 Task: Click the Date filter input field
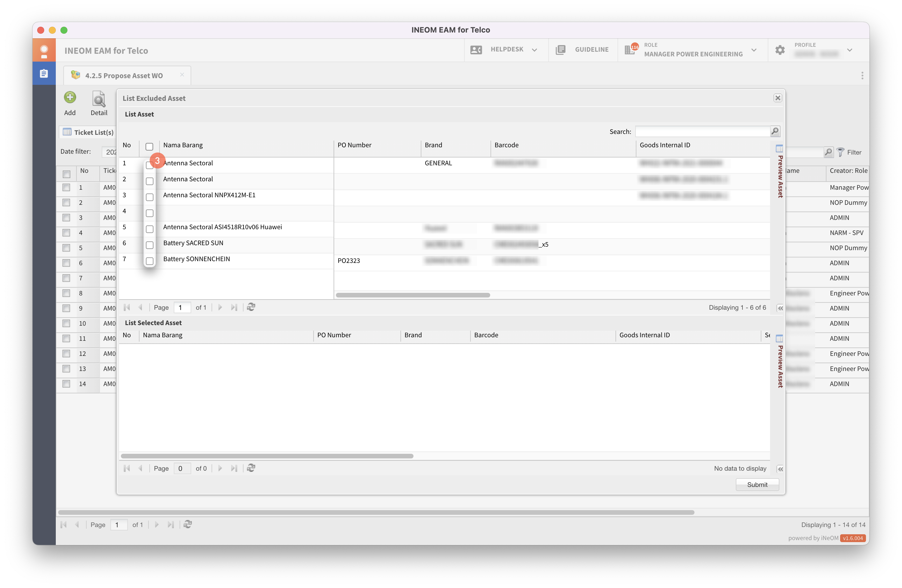click(109, 152)
